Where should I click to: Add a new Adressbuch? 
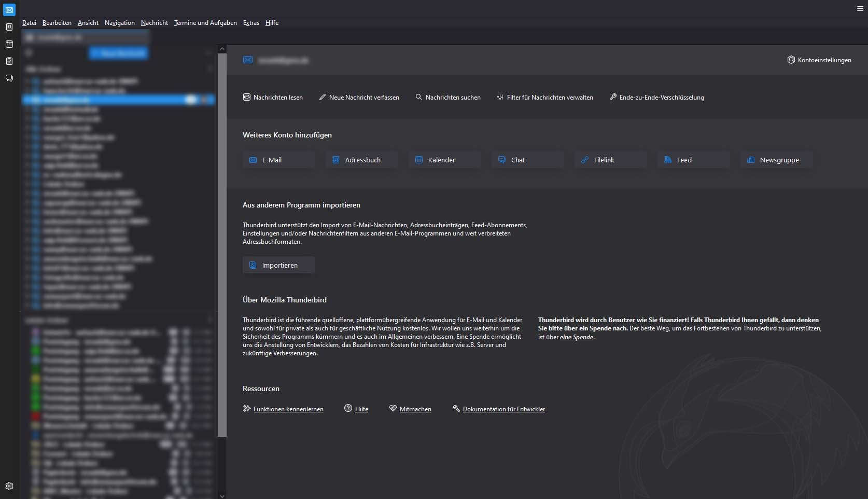coord(362,160)
